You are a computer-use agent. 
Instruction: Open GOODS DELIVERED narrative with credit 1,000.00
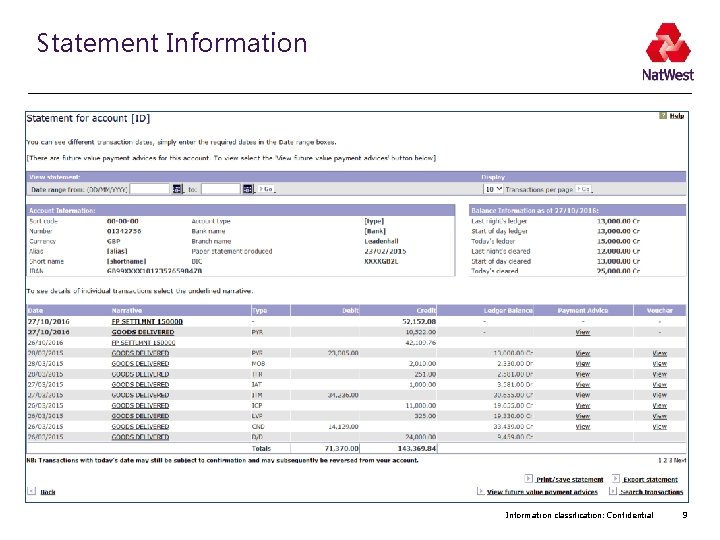point(141,385)
